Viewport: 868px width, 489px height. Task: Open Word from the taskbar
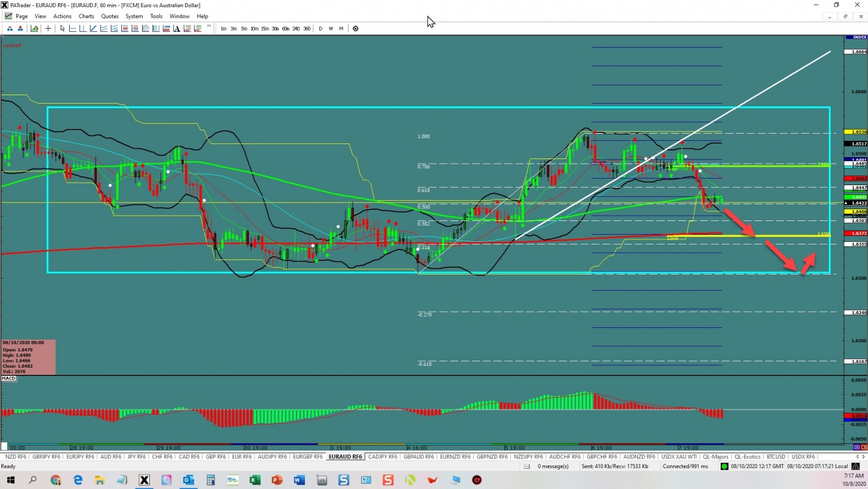coord(299,481)
